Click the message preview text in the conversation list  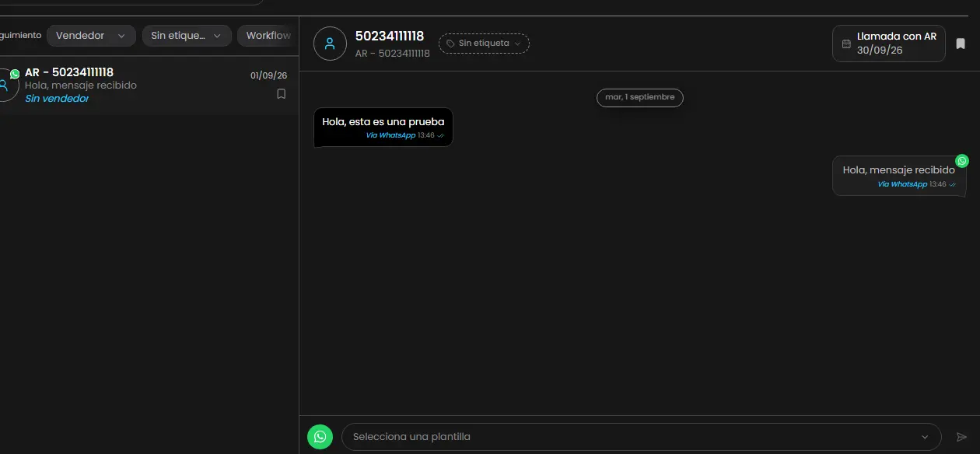[81, 86]
